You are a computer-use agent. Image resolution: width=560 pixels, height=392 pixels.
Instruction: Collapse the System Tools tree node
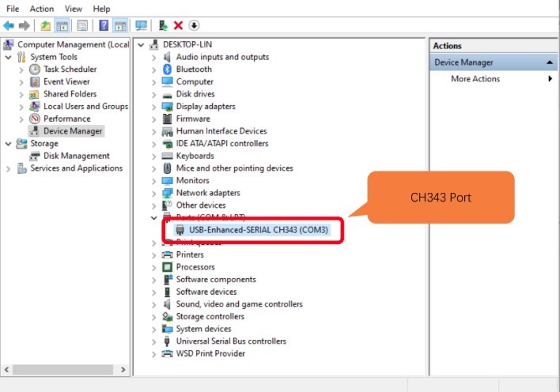pyautogui.click(x=9, y=57)
